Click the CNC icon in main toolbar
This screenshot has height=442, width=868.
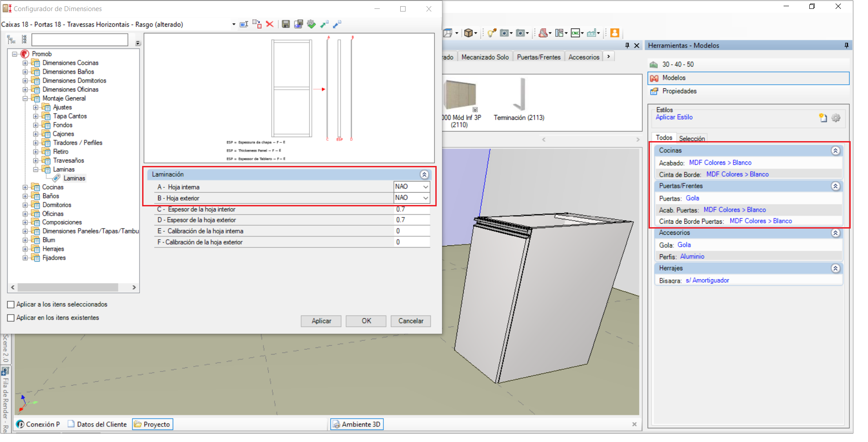point(575,33)
